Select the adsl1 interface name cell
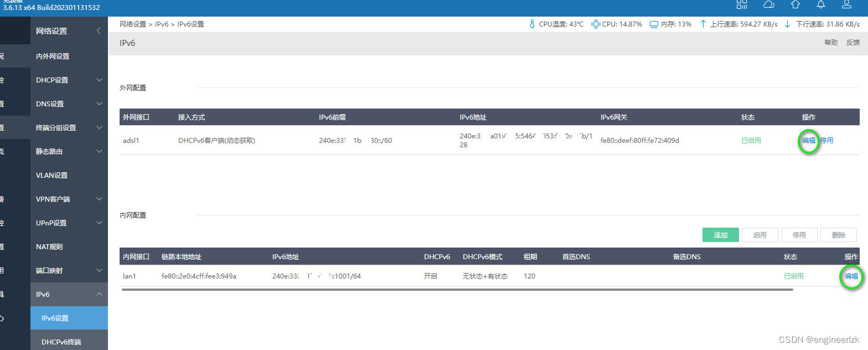 [x=131, y=141]
